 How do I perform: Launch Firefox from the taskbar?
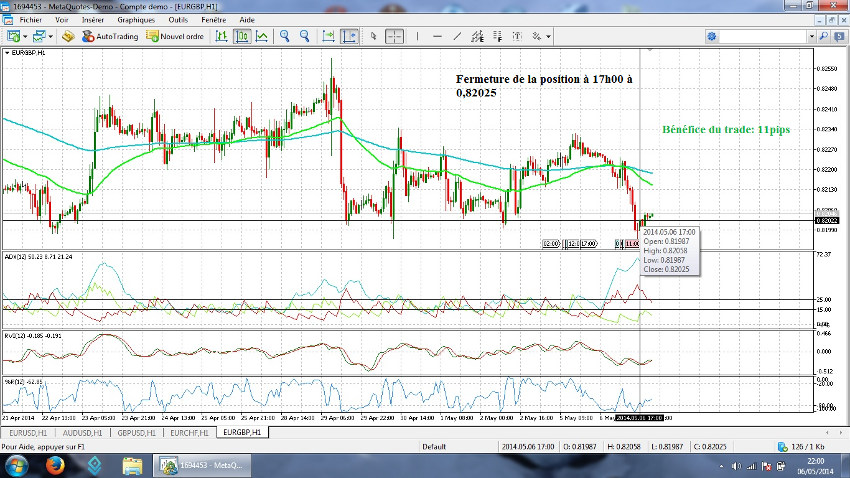click(53, 464)
